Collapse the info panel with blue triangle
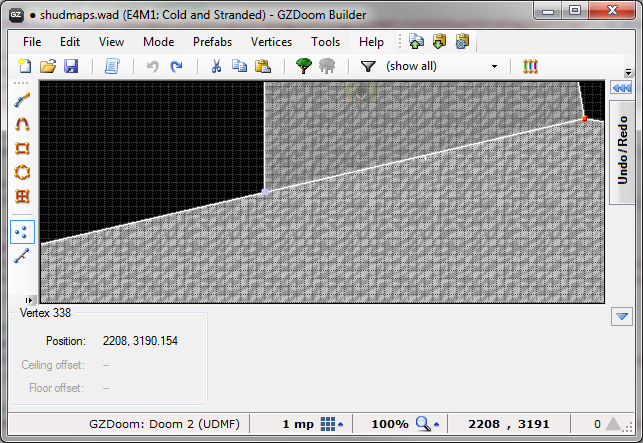 [x=622, y=317]
